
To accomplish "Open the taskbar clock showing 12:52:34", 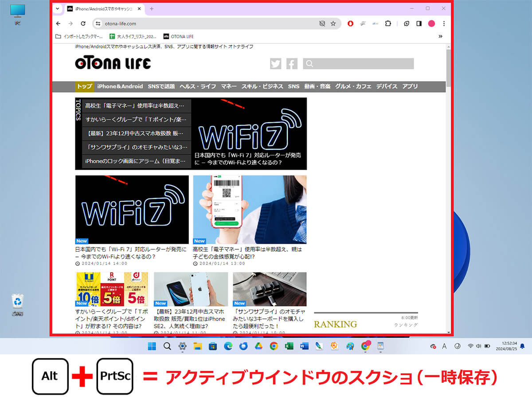I will (506, 346).
